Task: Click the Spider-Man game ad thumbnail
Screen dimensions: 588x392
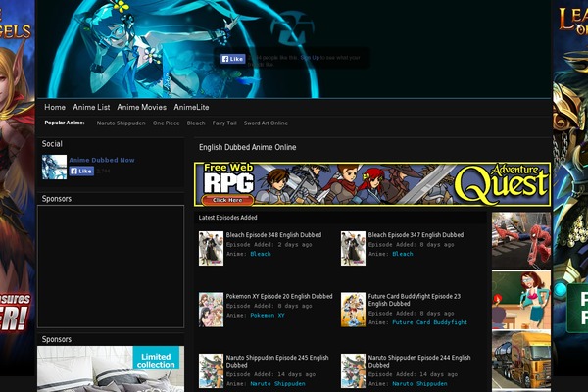Action: tap(521, 240)
